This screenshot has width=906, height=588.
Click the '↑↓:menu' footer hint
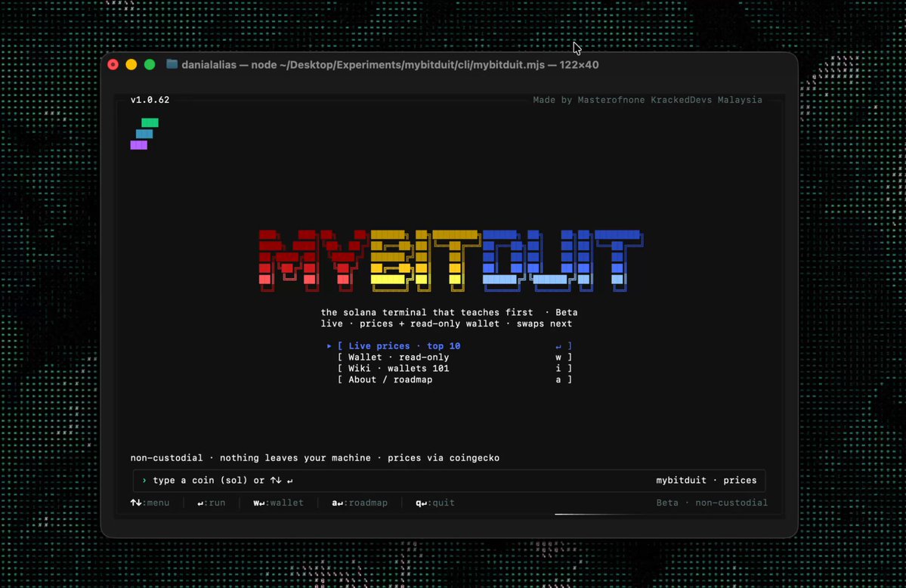[x=150, y=503]
